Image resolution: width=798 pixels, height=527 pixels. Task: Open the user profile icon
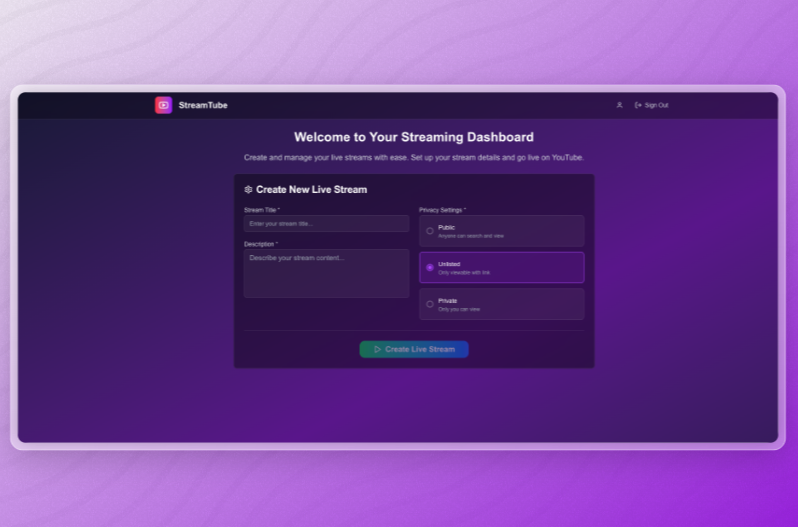(x=619, y=105)
